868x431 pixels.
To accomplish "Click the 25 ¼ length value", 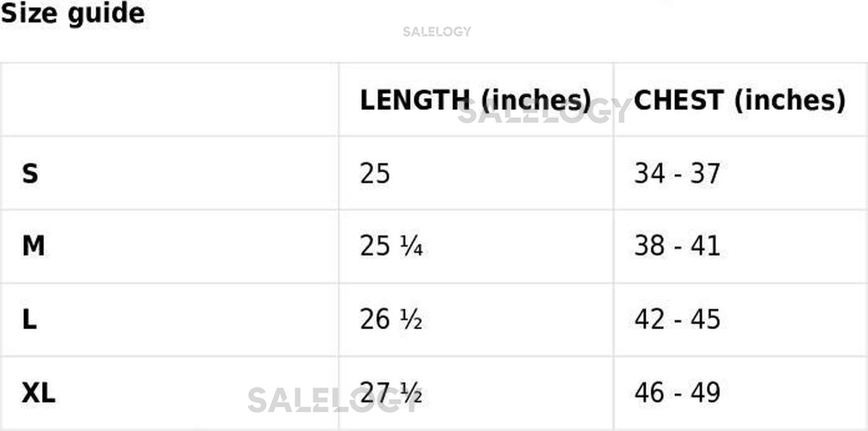I will 391,247.
